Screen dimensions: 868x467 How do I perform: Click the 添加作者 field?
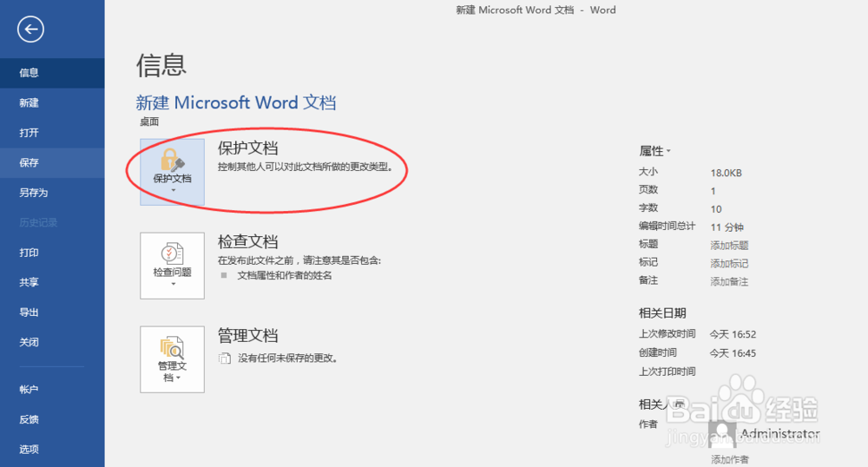pos(730,459)
